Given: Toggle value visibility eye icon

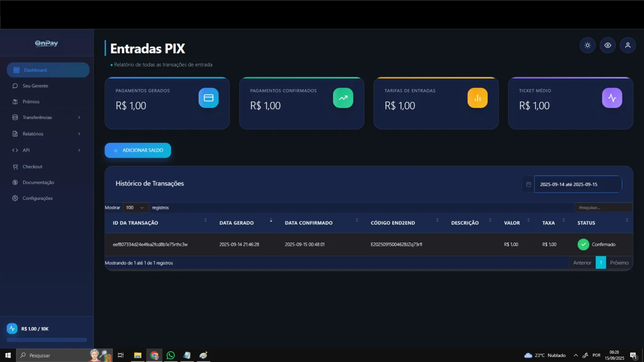Looking at the screenshot, I should (x=608, y=45).
